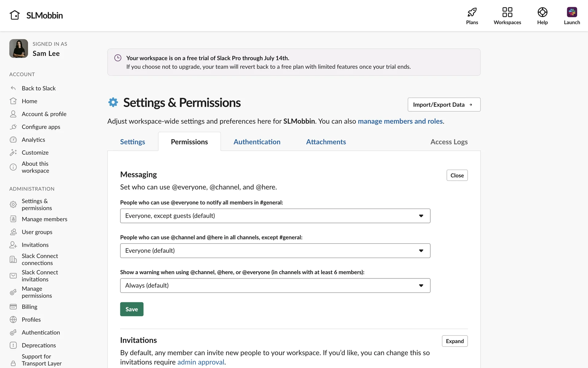588x368 pixels.
Task: Open the @channel and @here permission dropdown
Action: coord(275,251)
